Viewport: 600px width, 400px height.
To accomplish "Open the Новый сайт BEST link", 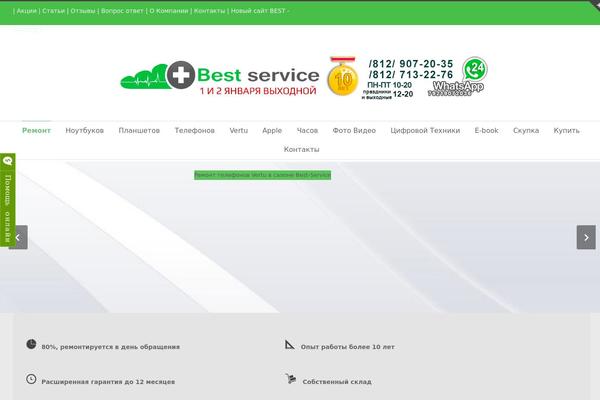I will coord(258,11).
